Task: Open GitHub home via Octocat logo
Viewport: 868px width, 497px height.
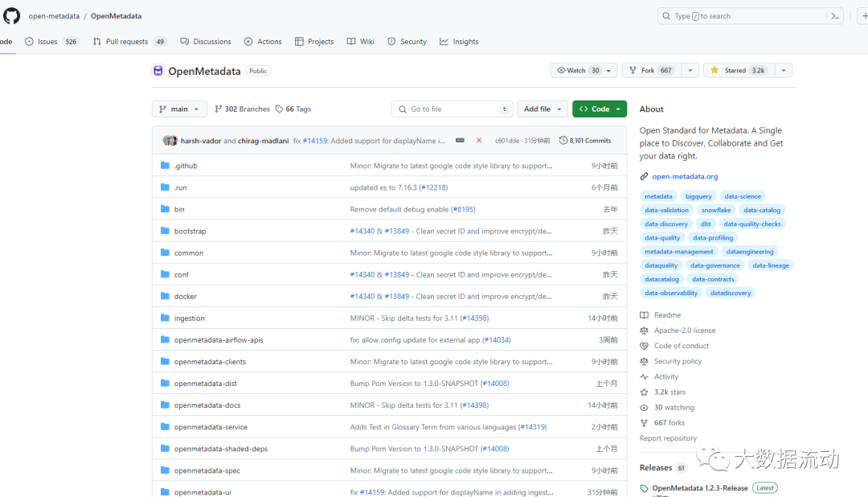Action: [11, 15]
